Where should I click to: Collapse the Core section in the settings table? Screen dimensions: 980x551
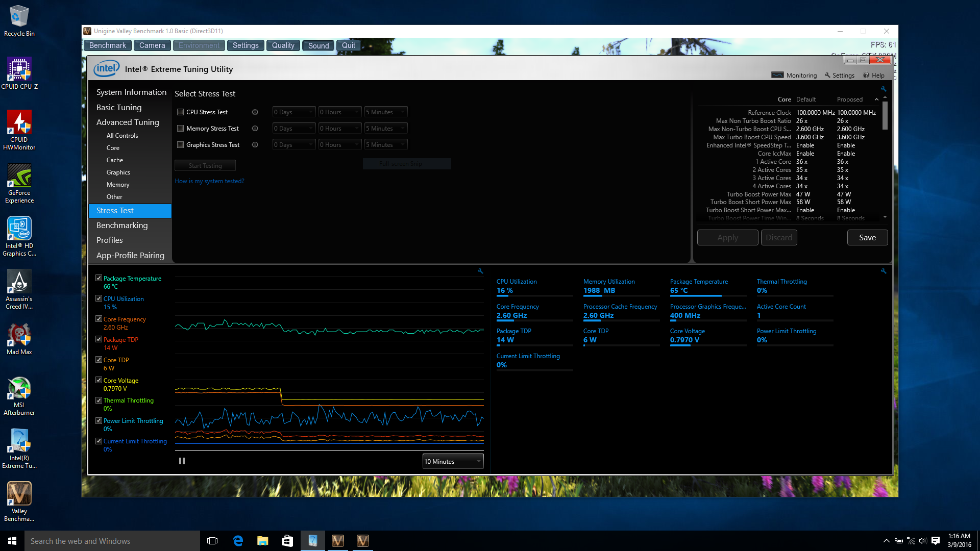tap(876, 99)
